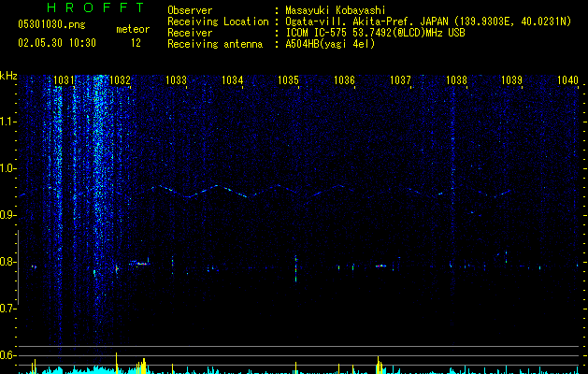Click the 1.0 kHz frequency label
The height and width of the screenshot is (374, 588).
tap(7, 168)
